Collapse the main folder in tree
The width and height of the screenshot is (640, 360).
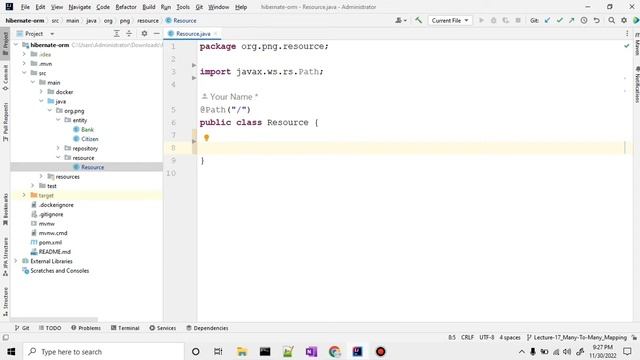[x=33, y=82]
